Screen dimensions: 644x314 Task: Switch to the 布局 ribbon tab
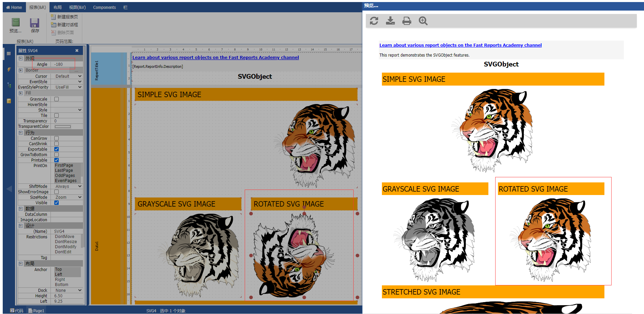[x=57, y=7]
